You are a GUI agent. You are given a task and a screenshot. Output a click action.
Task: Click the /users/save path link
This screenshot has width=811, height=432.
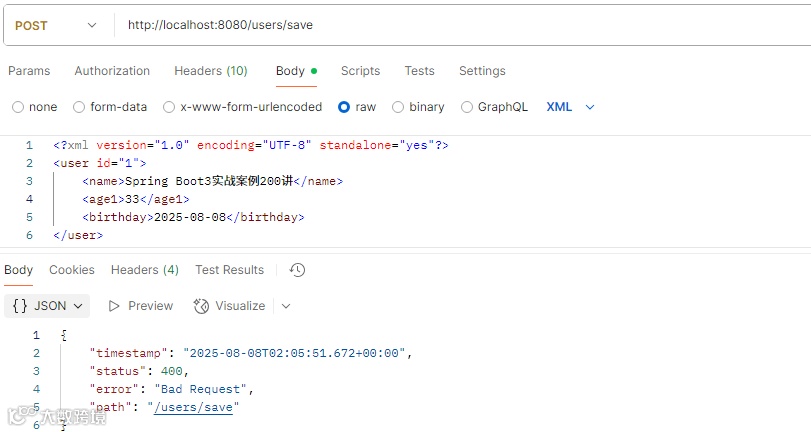(x=193, y=407)
